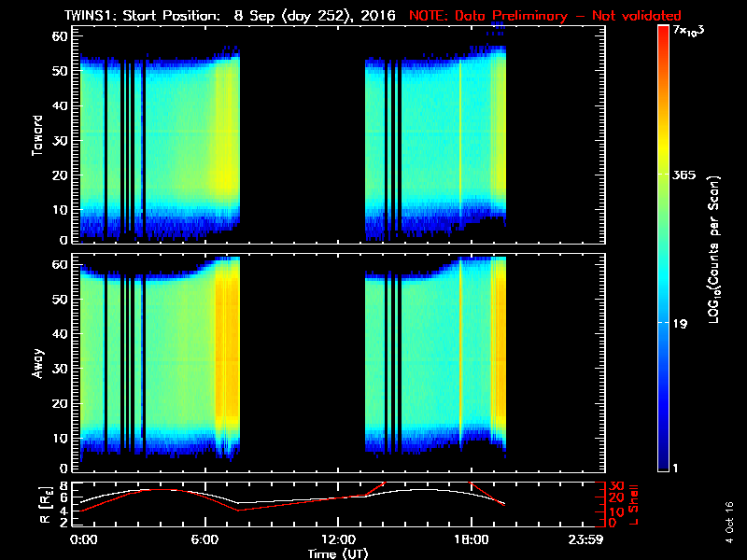Click the '10' tick on the Toward panel
The image size is (747, 560).
tap(60, 210)
